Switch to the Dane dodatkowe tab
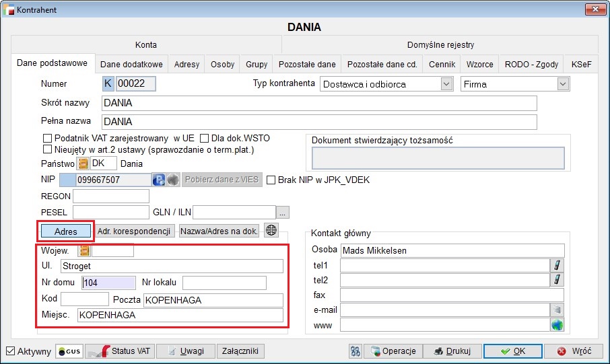Viewport: 610px width, 364px height. (x=131, y=65)
